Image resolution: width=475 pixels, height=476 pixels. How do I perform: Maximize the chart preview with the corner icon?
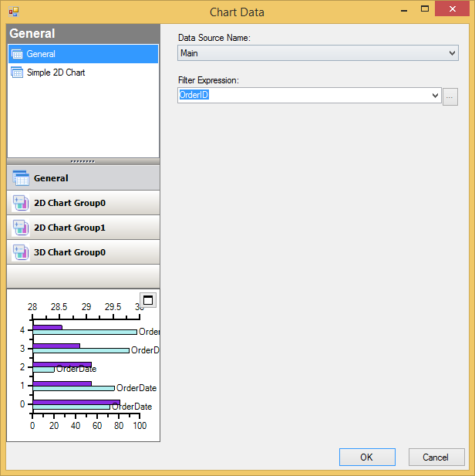pos(148,300)
